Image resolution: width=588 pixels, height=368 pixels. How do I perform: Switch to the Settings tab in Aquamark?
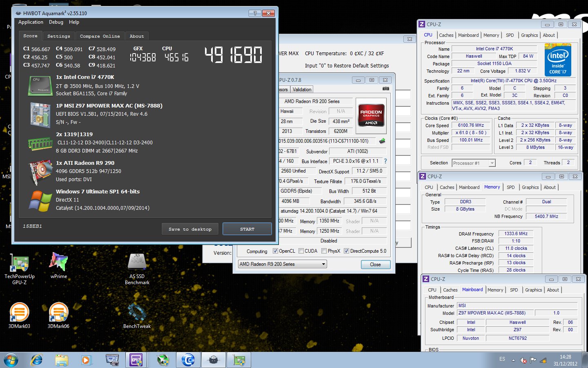[x=59, y=36]
